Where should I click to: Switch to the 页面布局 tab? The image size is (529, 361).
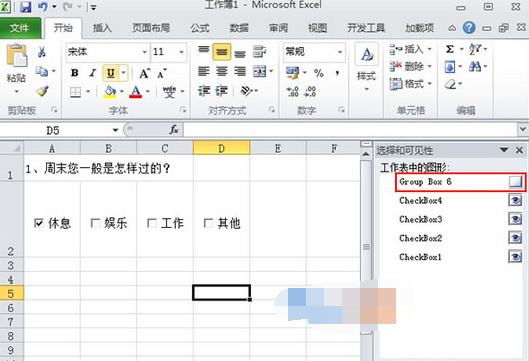tap(151, 28)
